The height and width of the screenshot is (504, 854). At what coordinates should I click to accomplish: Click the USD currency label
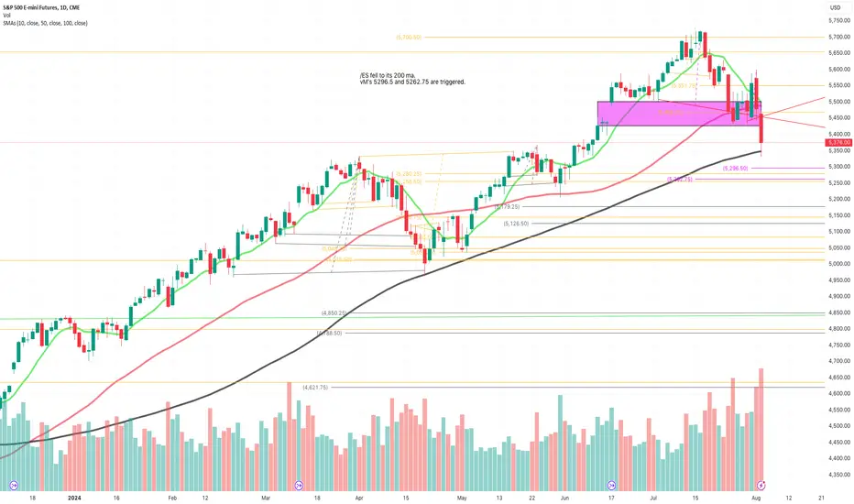click(834, 8)
